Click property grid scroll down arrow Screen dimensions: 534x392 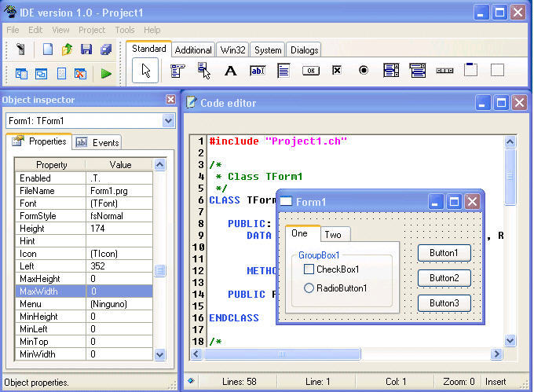coord(159,354)
